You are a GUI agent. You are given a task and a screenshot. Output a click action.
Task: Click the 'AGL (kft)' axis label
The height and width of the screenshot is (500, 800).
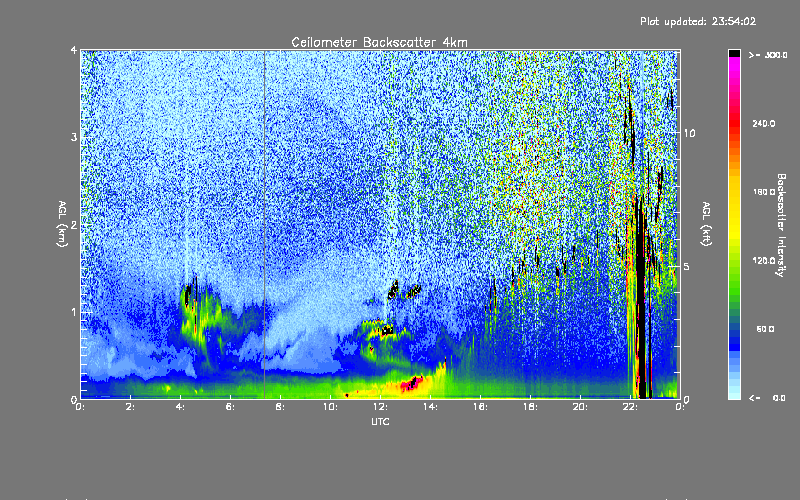coord(706,224)
